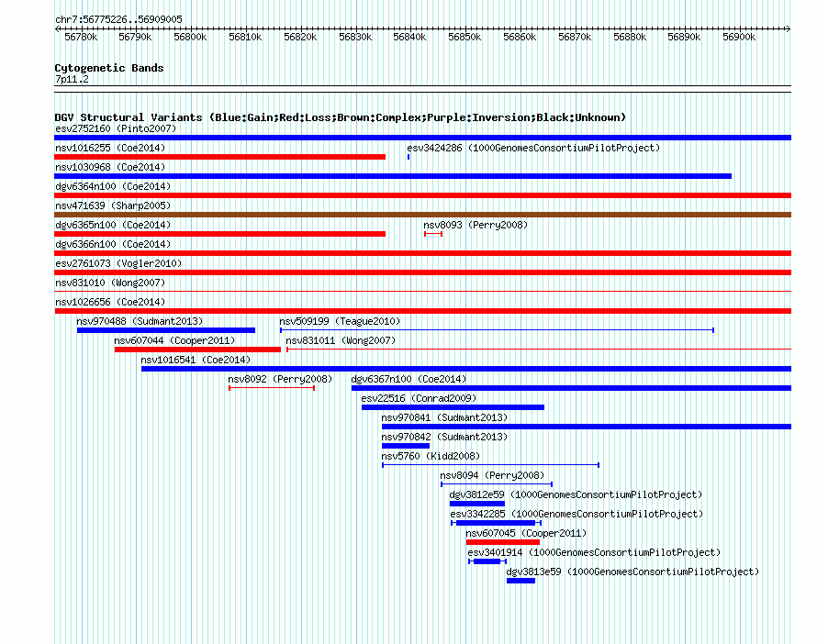Image resolution: width=817 pixels, height=644 pixels.
Task: Select the blue esv22516 gain bar
Action: pyautogui.click(x=453, y=407)
